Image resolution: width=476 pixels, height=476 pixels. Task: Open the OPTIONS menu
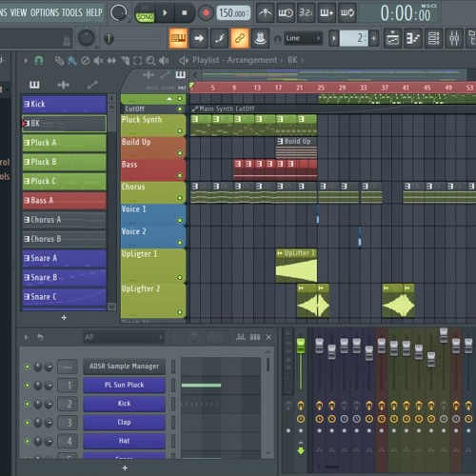pyautogui.click(x=45, y=12)
